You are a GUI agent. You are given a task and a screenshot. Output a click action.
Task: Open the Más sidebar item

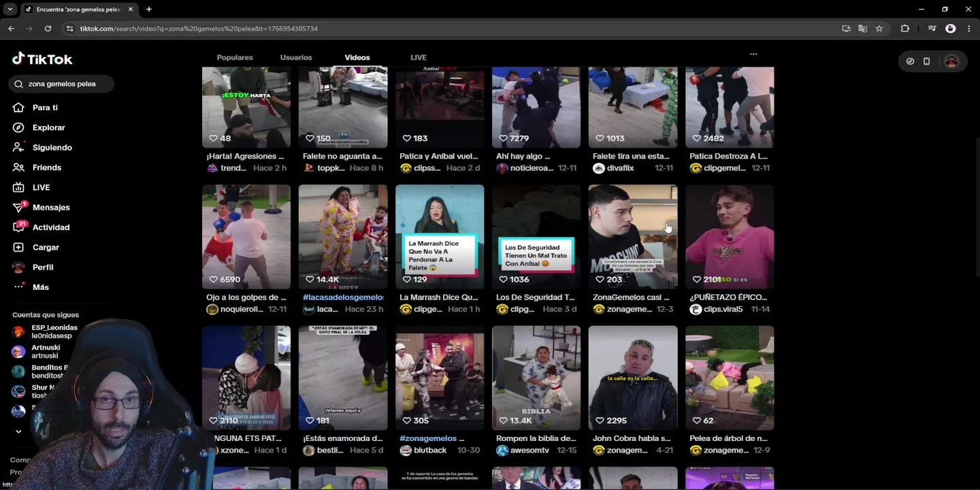click(41, 287)
